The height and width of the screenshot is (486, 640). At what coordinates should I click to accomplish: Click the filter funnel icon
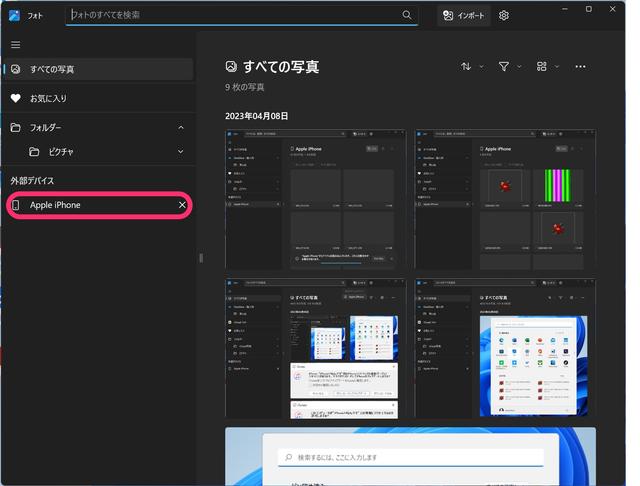[504, 66]
